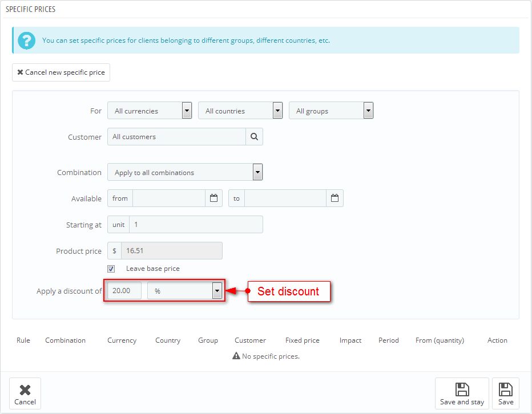Click the Product price field showing 16.51

[x=171, y=251]
